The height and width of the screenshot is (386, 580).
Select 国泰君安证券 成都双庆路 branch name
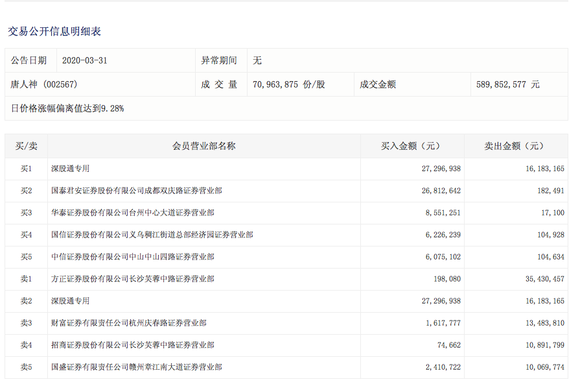click(136, 191)
